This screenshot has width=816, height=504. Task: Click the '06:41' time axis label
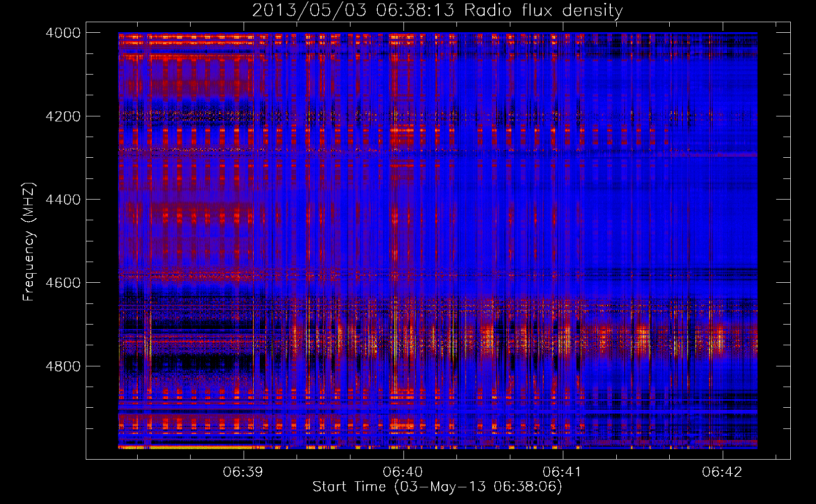pos(562,472)
